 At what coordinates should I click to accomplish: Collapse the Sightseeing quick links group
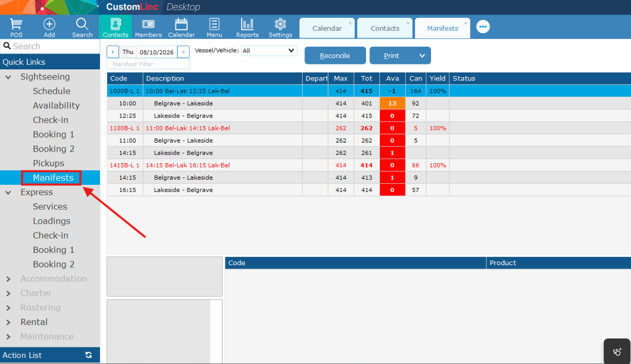pyautogui.click(x=8, y=77)
